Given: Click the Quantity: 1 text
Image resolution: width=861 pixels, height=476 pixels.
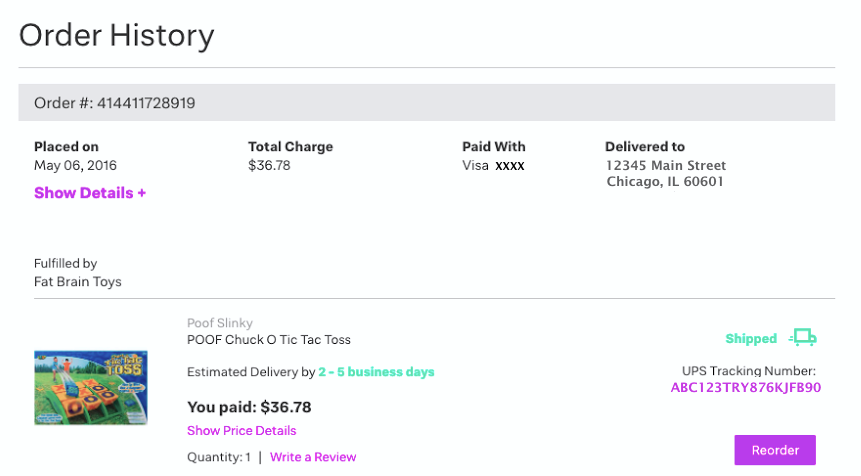Looking at the screenshot, I should [219, 457].
